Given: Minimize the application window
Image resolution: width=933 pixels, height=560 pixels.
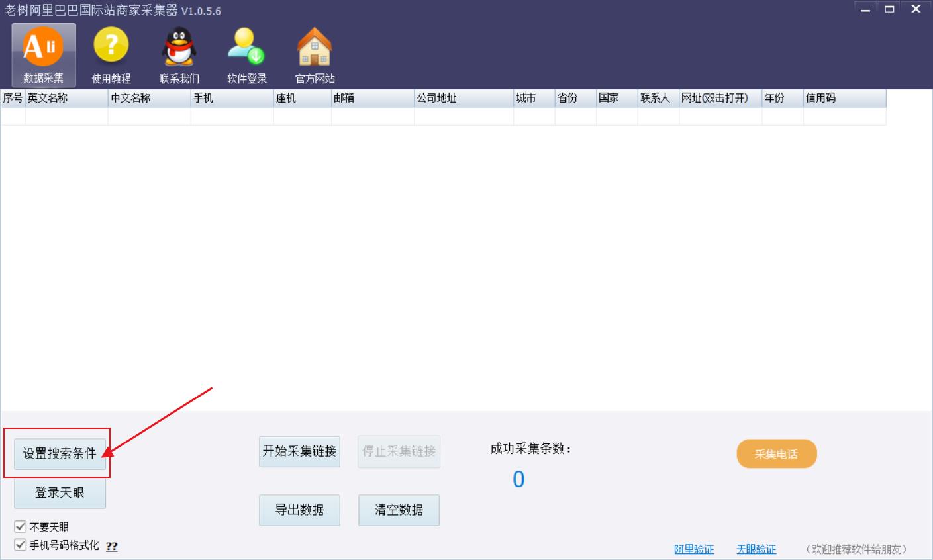Looking at the screenshot, I should click(865, 9).
